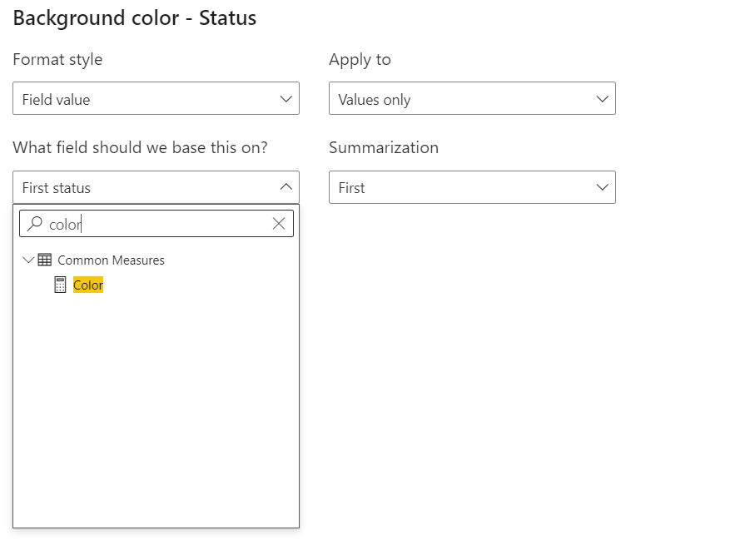Clear the search box with X icon

coord(278,224)
